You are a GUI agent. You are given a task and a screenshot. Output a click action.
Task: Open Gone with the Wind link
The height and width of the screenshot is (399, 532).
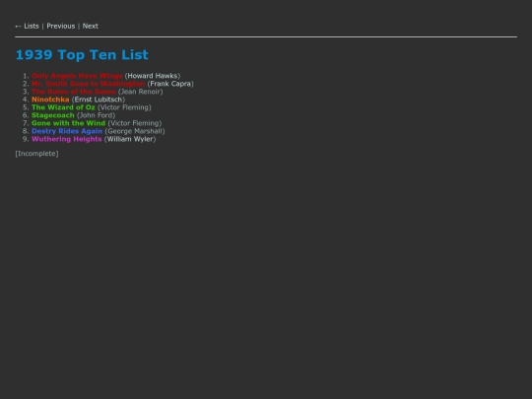tap(69, 123)
